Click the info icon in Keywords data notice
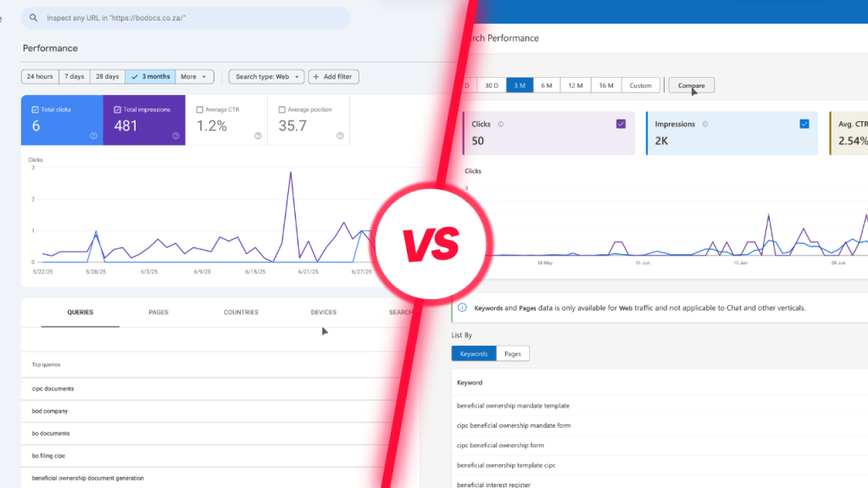This screenshot has height=488, width=868. click(462, 308)
